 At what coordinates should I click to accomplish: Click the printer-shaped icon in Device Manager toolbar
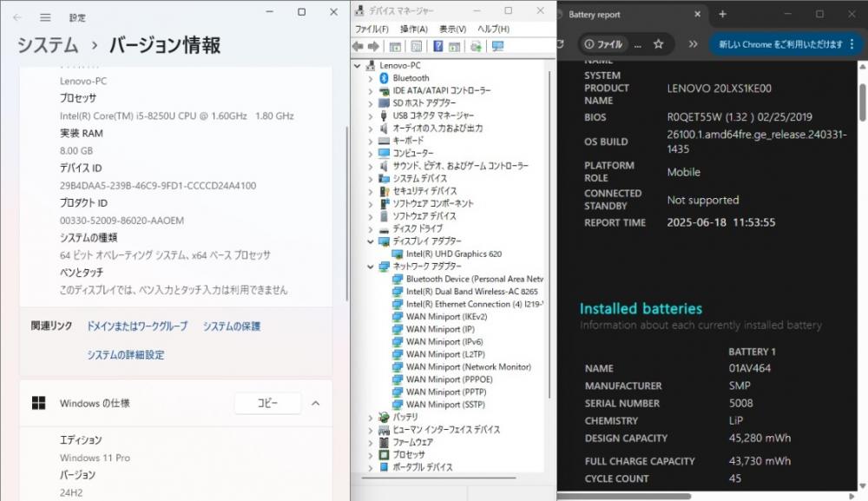coord(476,47)
